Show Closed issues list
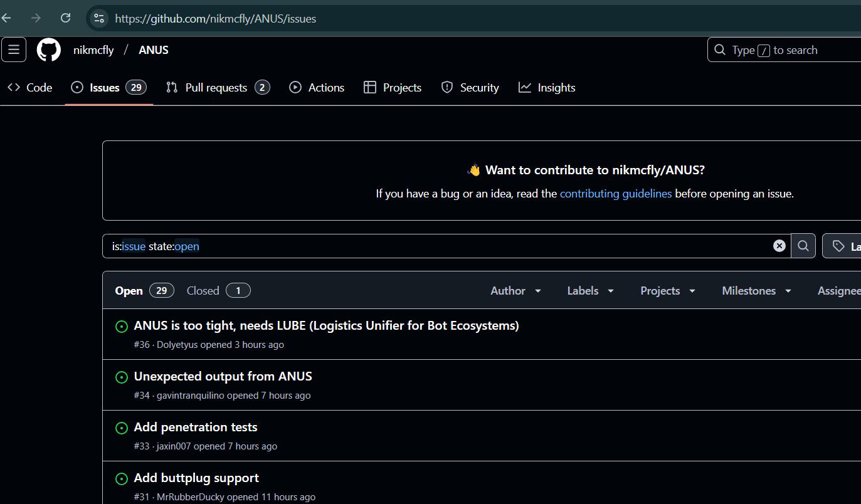Image resolution: width=861 pixels, height=504 pixels. click(218, 291)
